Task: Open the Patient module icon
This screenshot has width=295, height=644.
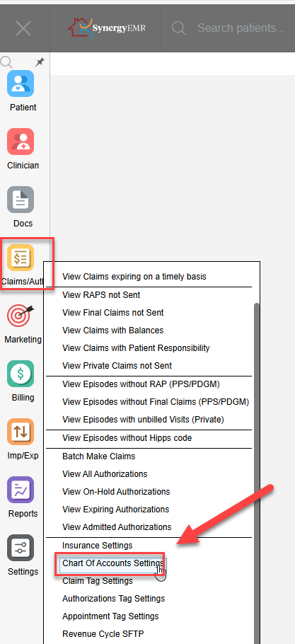Action: point(21,84)
